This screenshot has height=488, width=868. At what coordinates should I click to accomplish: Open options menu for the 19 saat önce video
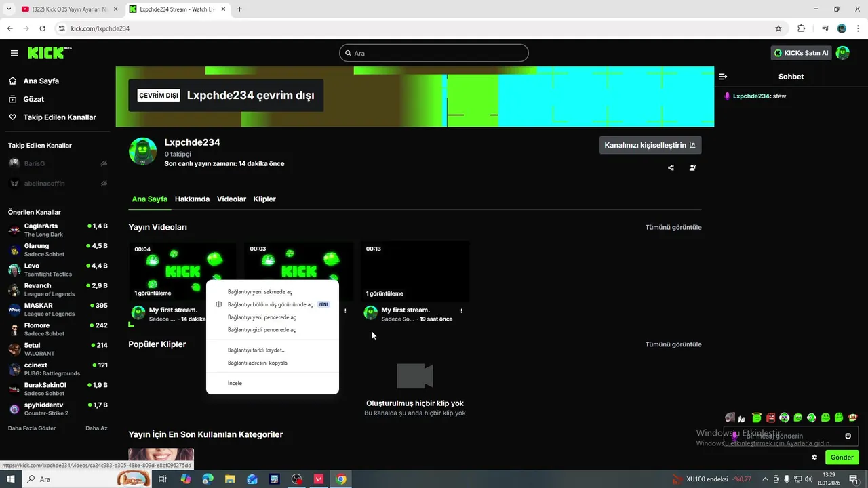(462, 310)
